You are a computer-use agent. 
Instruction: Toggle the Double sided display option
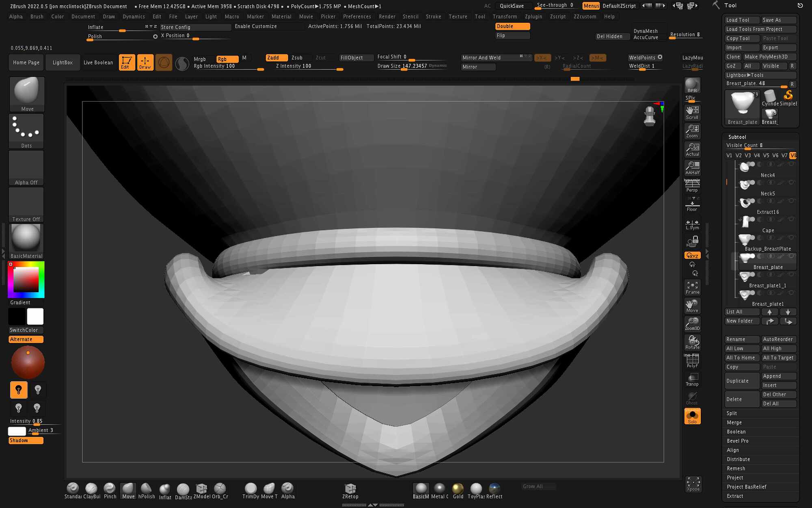click(512, 26)
